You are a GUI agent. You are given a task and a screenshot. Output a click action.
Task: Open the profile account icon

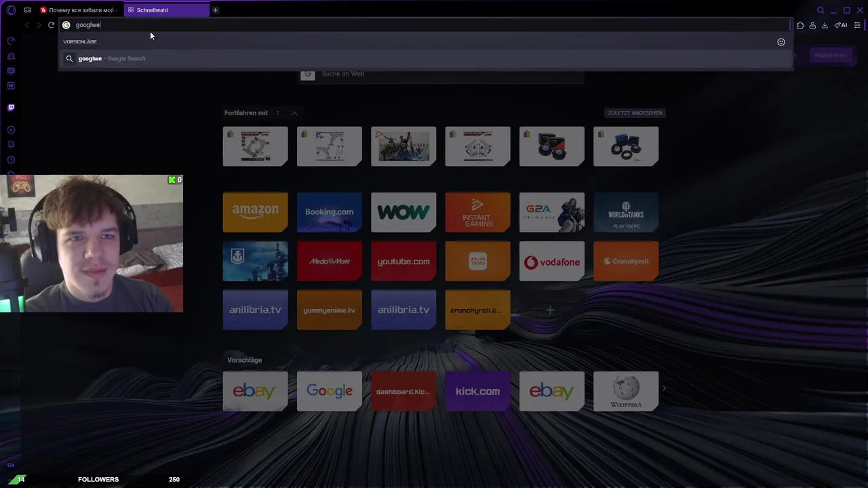[812, 25]
